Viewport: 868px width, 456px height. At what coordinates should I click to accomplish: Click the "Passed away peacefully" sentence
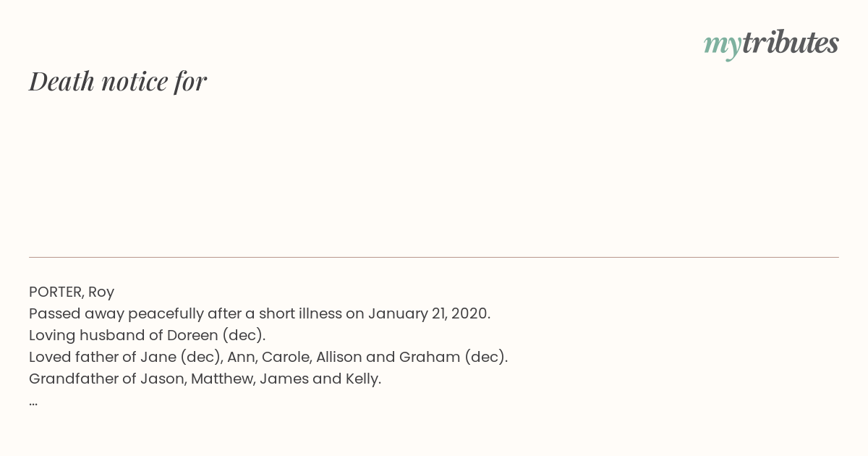click(x=260, y=314)
